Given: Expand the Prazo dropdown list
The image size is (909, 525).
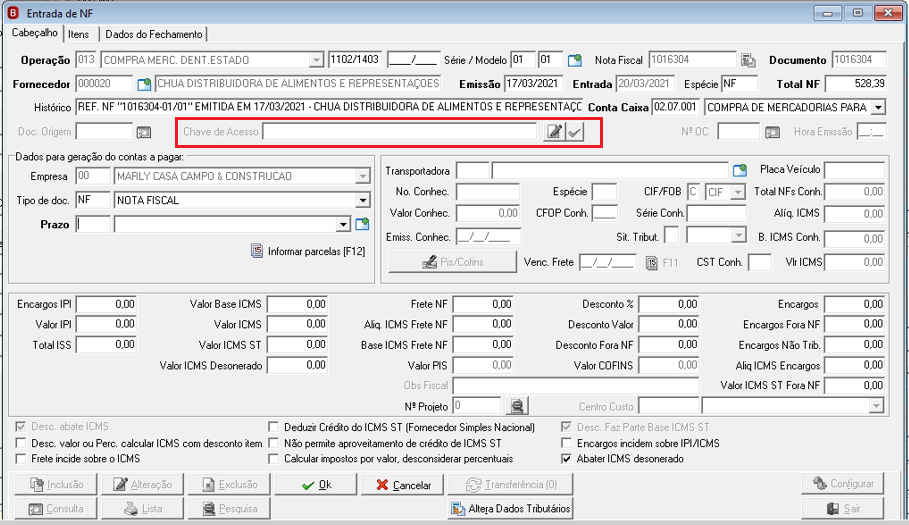Looking at the screenshot, I should (x=343, y=225).
